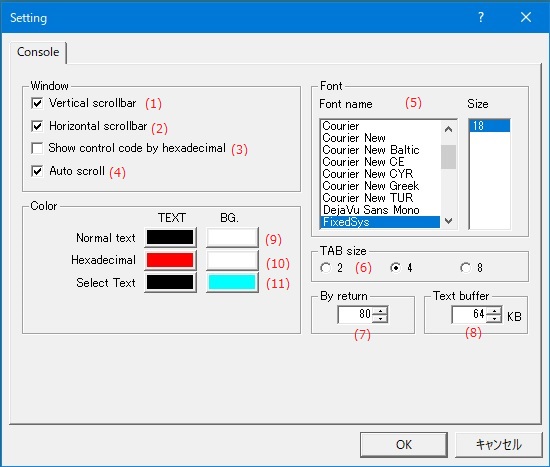Screen dimensions: 550x467
Task: Click font list scroll down arrow
Action: click(x=448, y=220)
